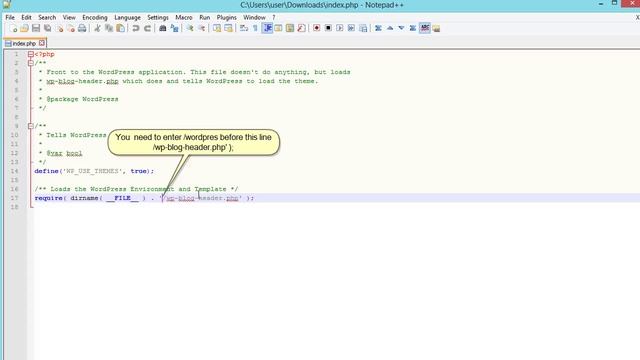This screenshot has height=360, width=640.
Task: Open the ? help menu
Action: (274, 18)
